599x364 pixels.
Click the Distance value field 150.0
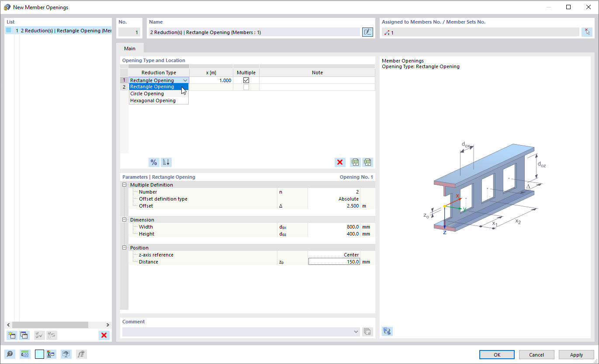[334, 262]
